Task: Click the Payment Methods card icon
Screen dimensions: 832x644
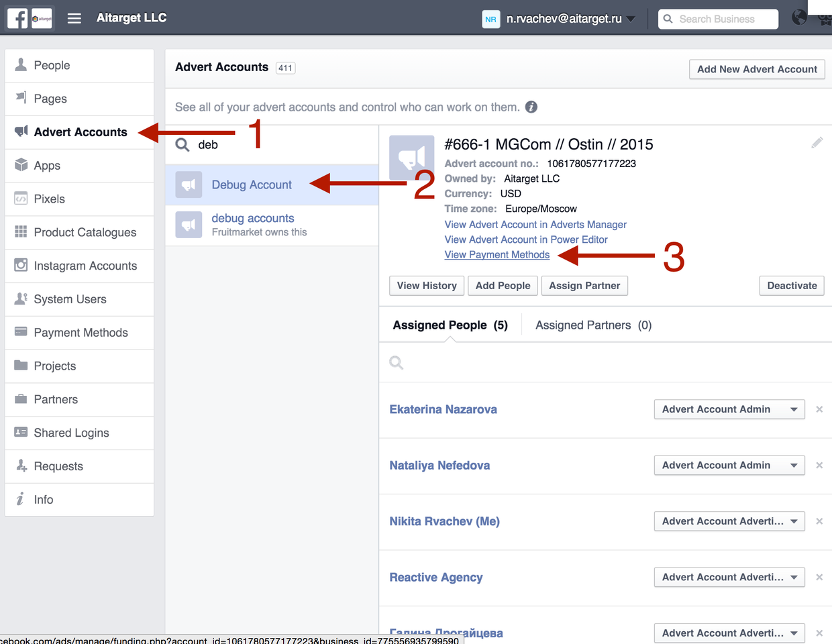Action: click(21, 331)
